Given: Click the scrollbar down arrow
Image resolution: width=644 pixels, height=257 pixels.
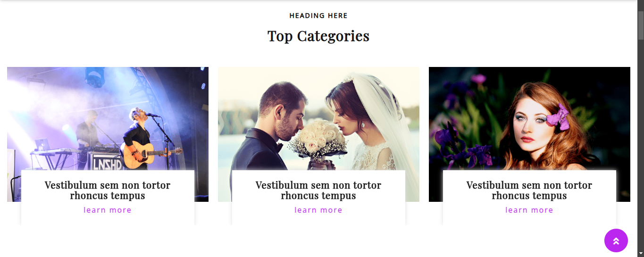Looking at the screenshot, I should pos(641,253).
